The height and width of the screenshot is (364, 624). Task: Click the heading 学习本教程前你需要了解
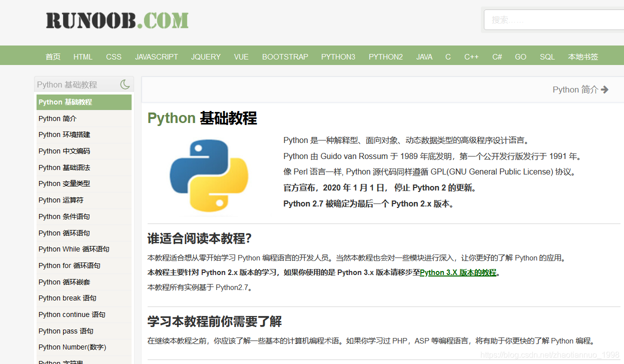[215, 321]
